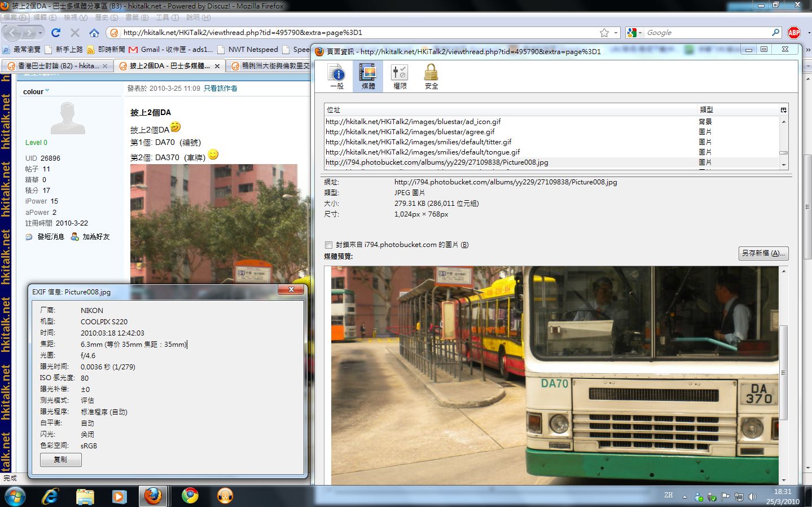The width and height of the screenshot is (812, 507).
Task: Open the 一般 (General) page info tab
Action: [x=337, y=76]
